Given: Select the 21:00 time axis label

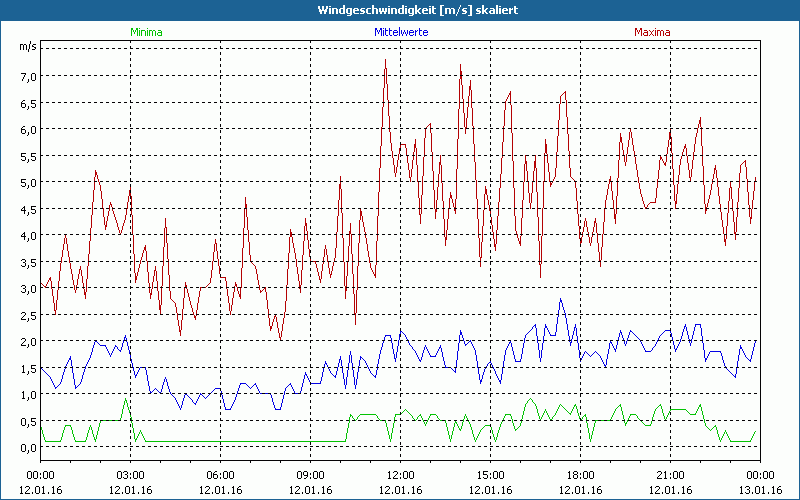Looking at the screenshot, I should point(670,475).
